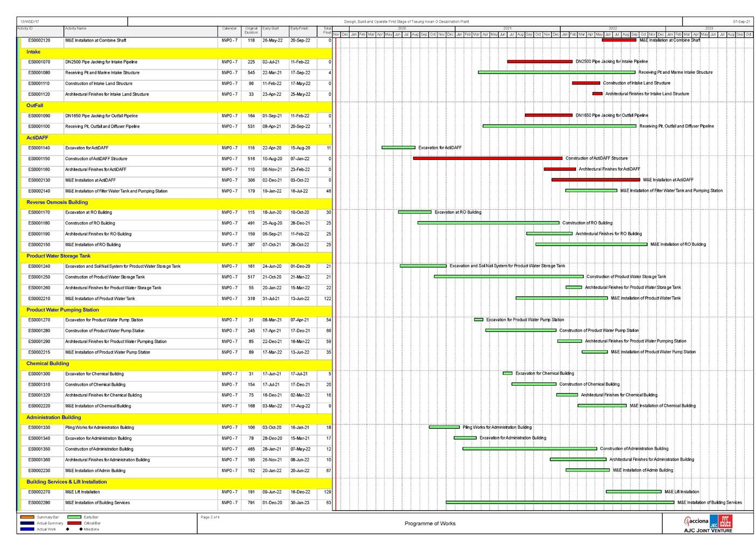Click the red Construction of ActiDAFF Structure bar

(487, 158)
